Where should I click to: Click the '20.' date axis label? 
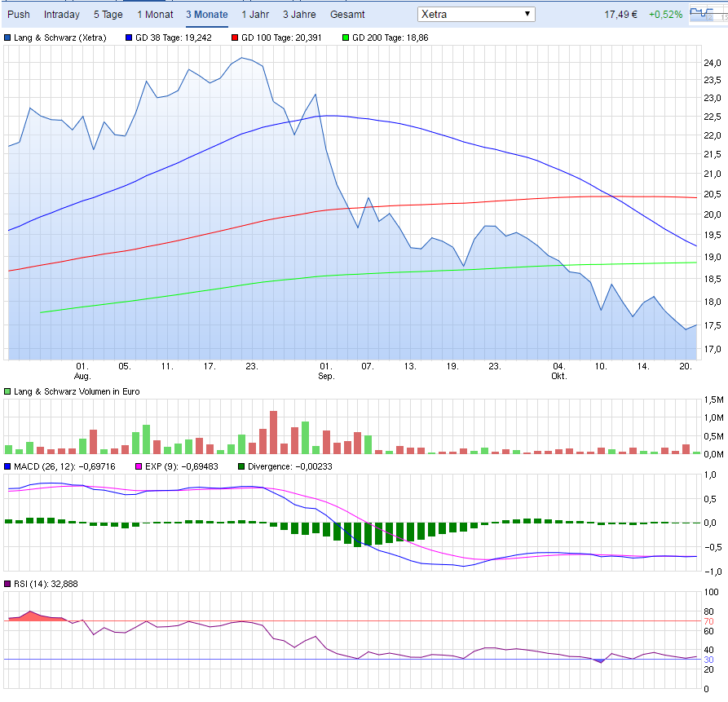coord(686,366)
